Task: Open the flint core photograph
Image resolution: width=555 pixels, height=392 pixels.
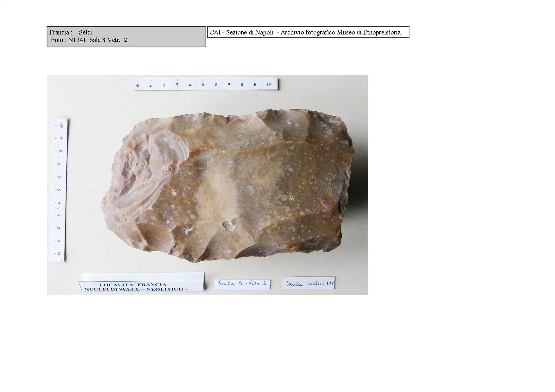Action: click(x=208, y=185)
